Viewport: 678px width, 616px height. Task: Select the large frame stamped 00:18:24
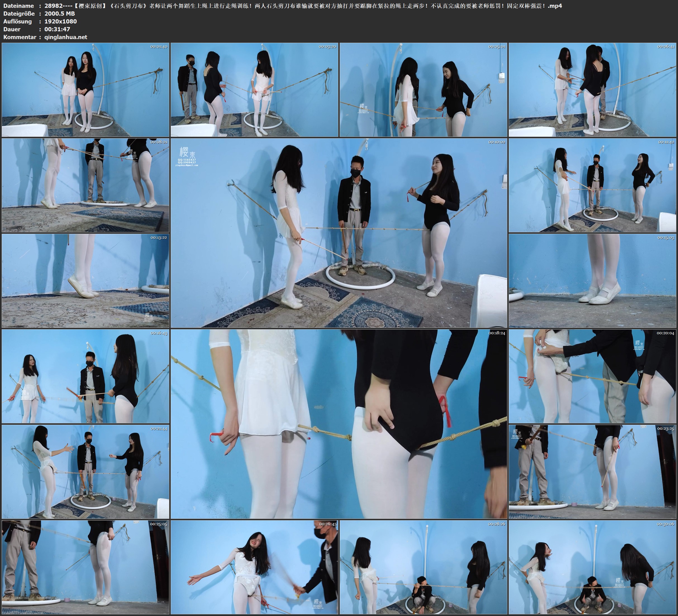click(x=339, y=424)
